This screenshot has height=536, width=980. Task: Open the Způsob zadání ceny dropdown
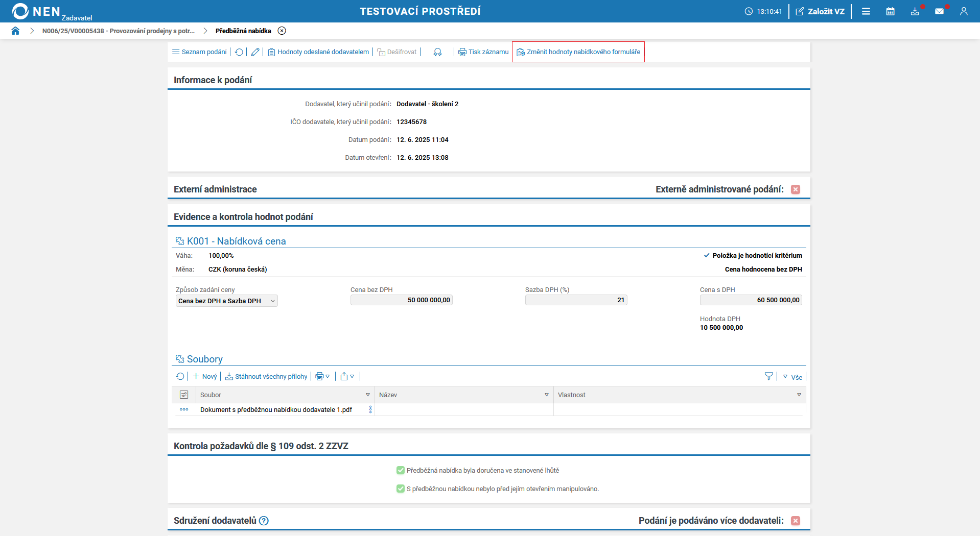coord(226,301)
